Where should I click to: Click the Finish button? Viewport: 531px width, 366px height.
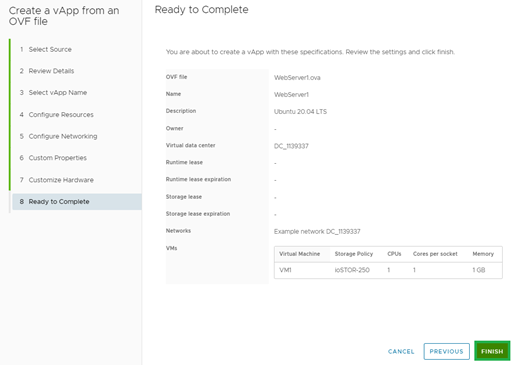pos(492,351)
